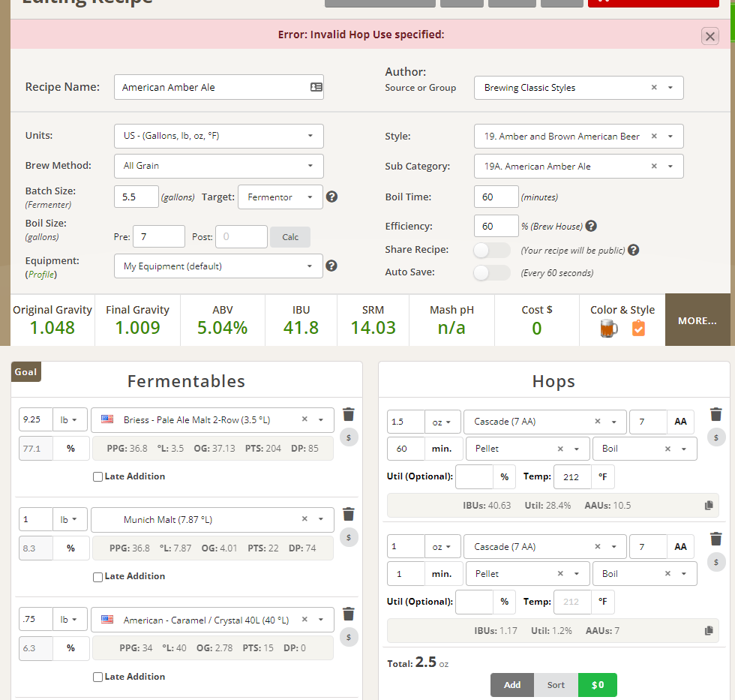Copy the 60 min Cascade hop entry

[x=709, y=506]
